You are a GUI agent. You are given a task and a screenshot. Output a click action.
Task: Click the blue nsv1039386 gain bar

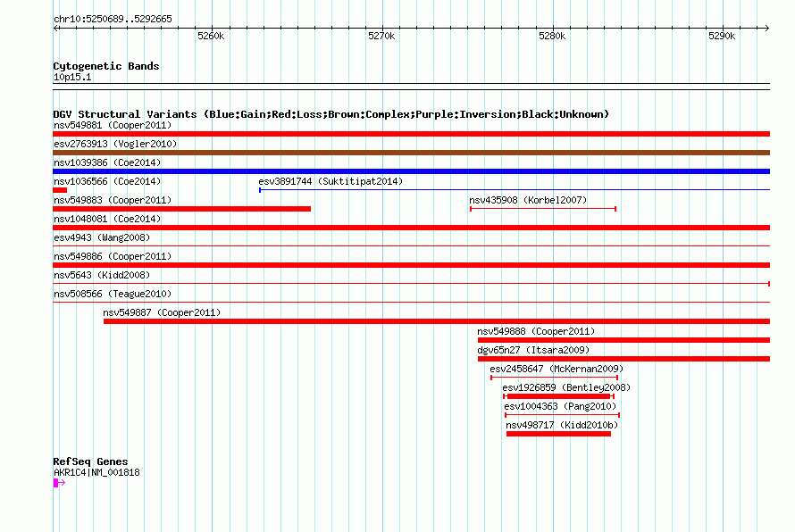[x=411, y=171]
